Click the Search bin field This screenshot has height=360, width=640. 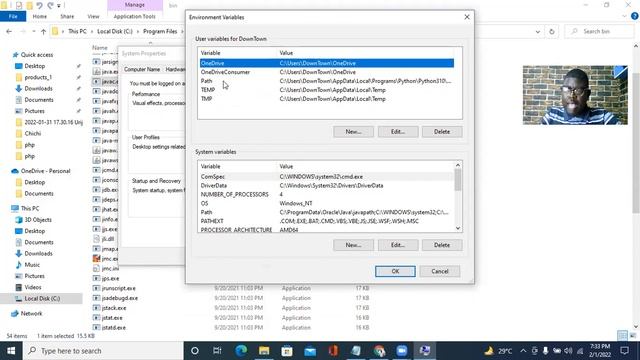tap(599, 31)
